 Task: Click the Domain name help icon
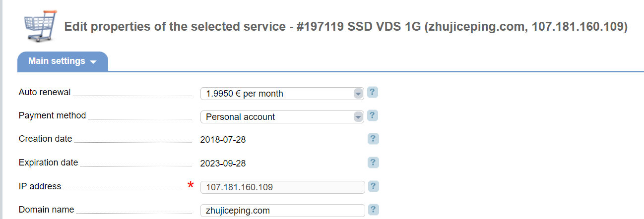[x=373, y=210]
